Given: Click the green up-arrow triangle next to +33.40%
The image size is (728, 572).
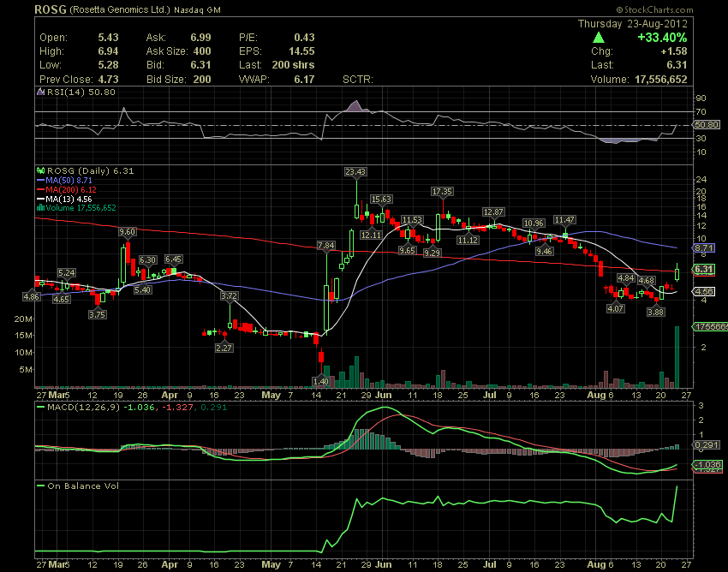Looking at the screenshot, I should coord(598,38).
